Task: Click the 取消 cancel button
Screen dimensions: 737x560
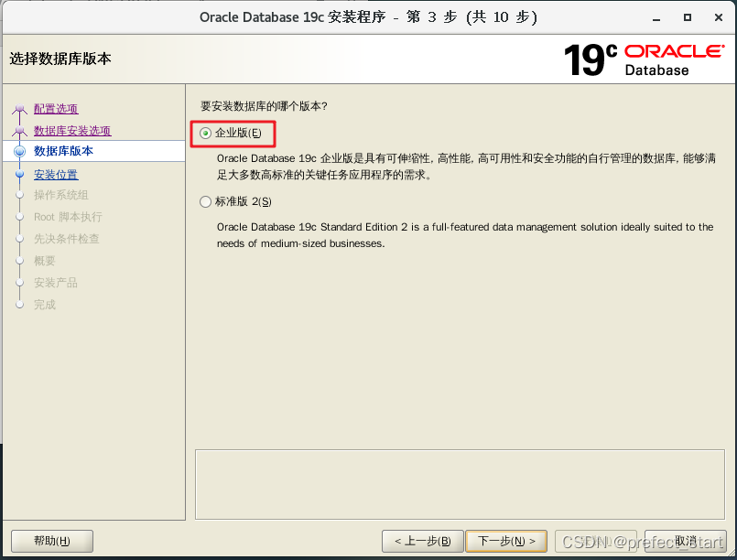Action: click(686, 541)
